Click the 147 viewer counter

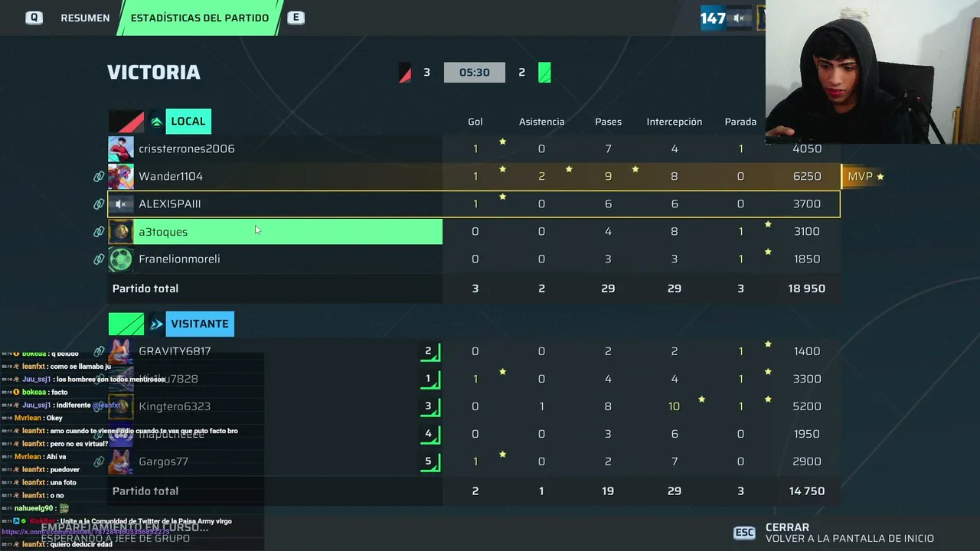point(713,18)
